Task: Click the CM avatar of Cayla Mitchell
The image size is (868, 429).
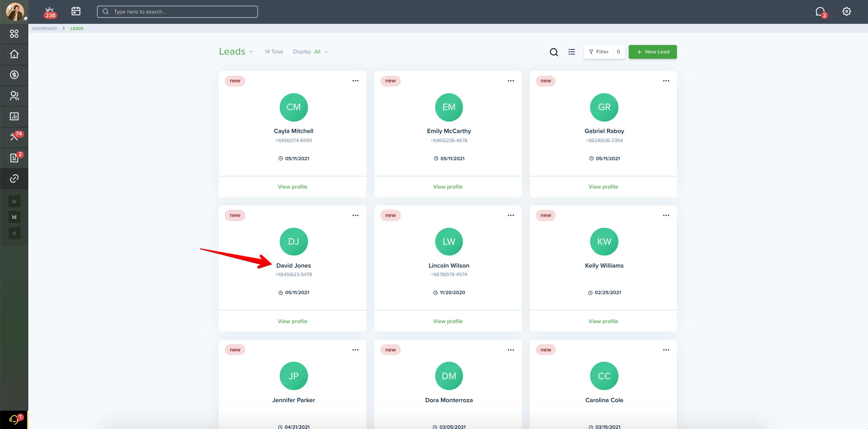Action: pyautogui.click(x=294, y=107)
